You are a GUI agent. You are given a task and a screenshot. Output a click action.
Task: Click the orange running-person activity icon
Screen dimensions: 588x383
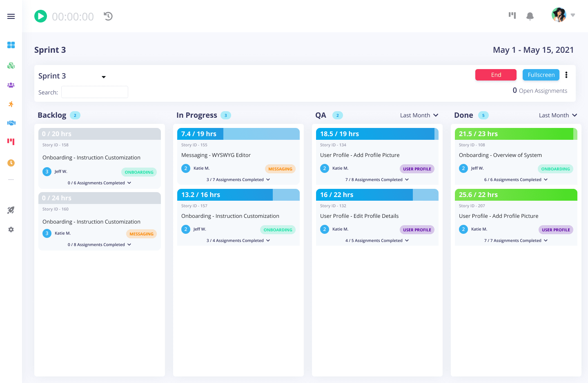(11, 104)
